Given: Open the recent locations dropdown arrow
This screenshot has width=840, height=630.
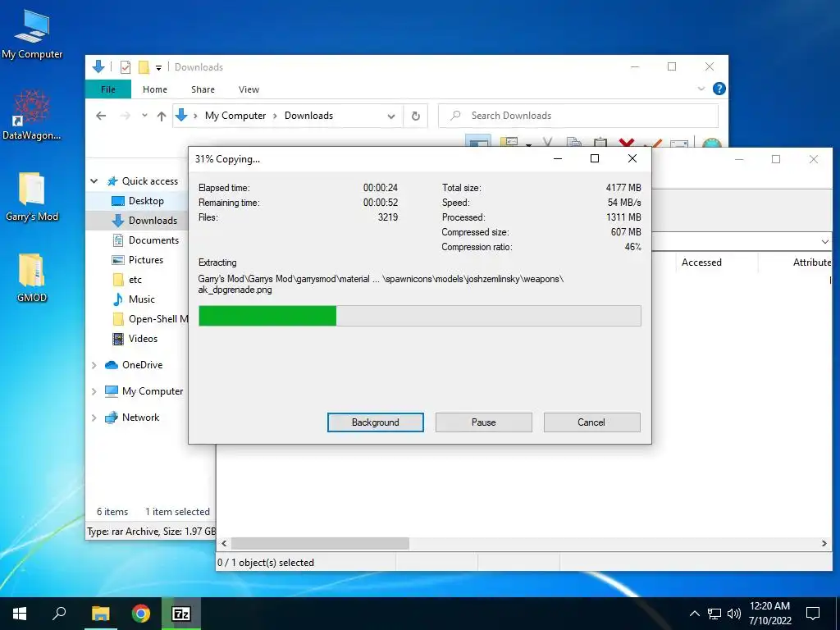Looking at the screenshot, I should pos(144,116).
